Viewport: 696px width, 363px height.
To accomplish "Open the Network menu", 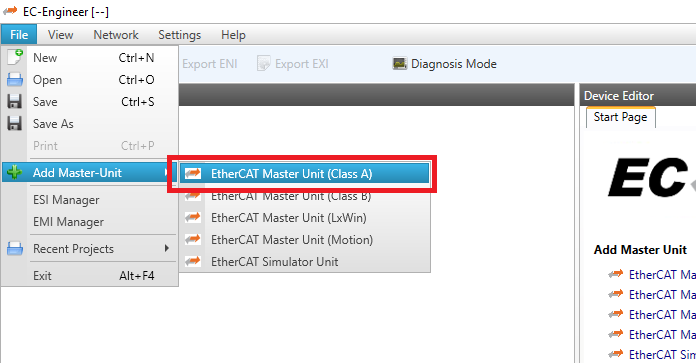I will coord(116,35).
